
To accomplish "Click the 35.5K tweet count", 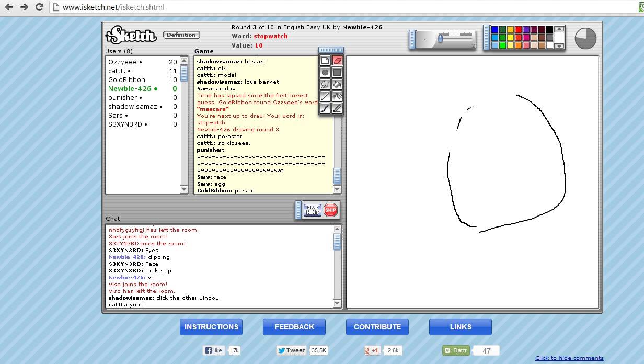I will pos(318,350).
